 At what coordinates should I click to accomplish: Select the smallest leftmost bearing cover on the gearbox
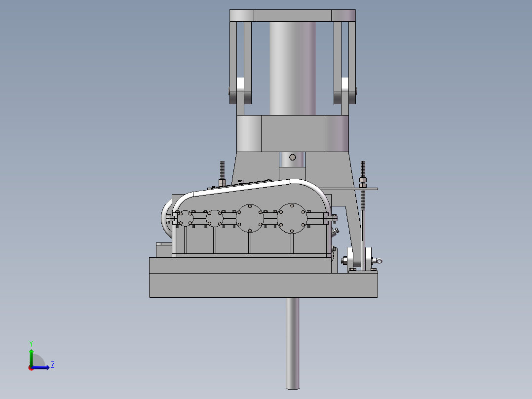tap(185, 218)
